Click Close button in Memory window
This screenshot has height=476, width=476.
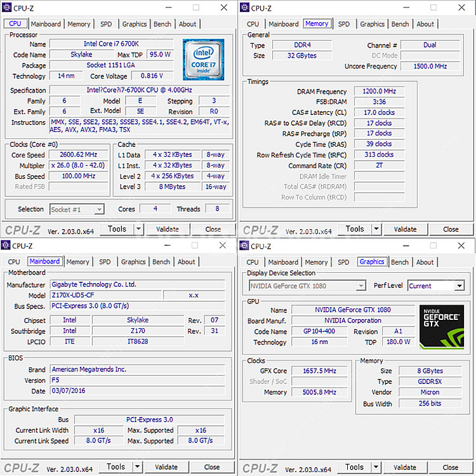point(451,229)
